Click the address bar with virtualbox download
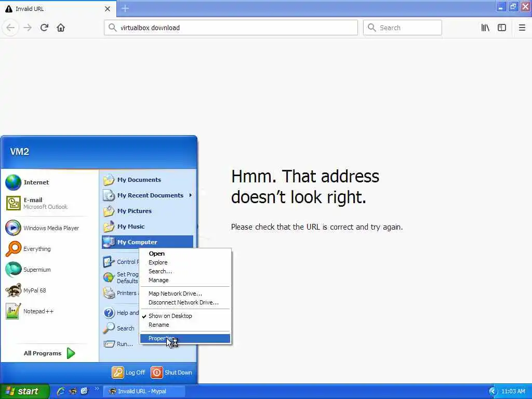 click(x=231, y=28)
